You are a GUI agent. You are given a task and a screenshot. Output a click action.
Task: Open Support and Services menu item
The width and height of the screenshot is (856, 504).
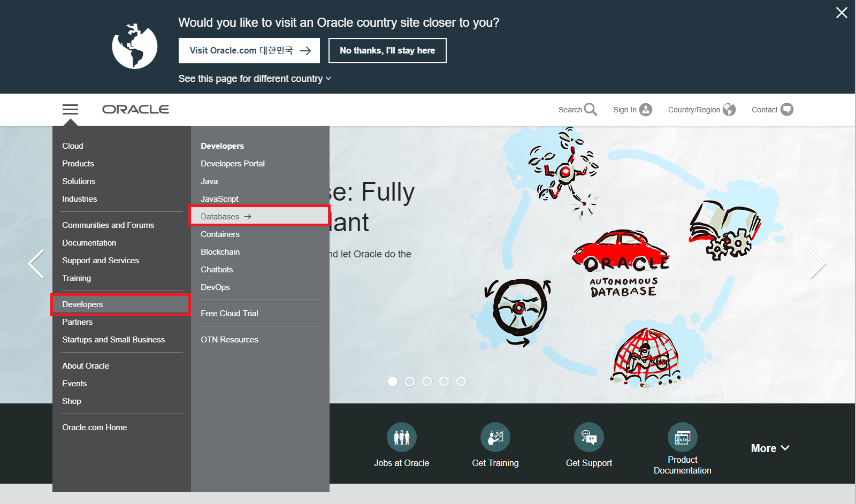pos(101,260)
